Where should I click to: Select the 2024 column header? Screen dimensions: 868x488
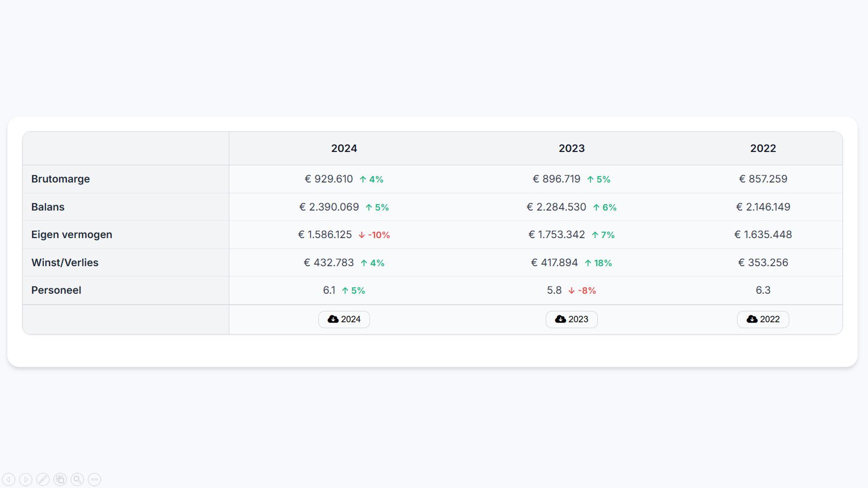coord(344,148)
